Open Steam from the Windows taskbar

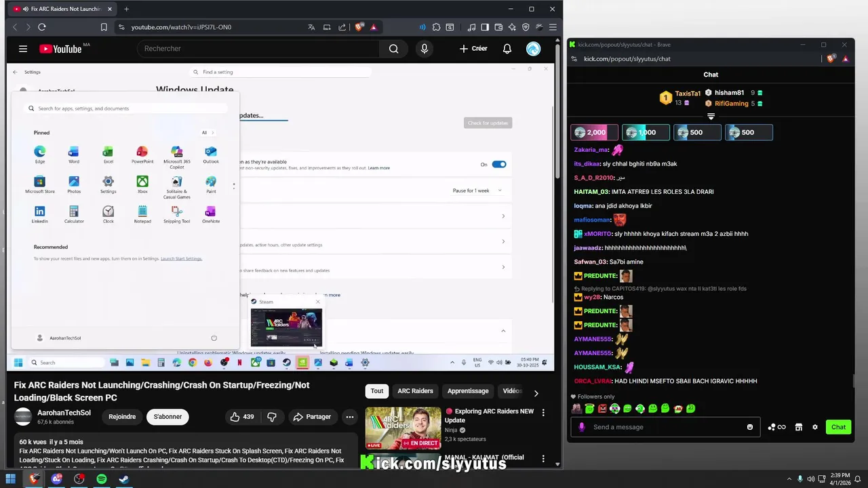tap(124, 479)
